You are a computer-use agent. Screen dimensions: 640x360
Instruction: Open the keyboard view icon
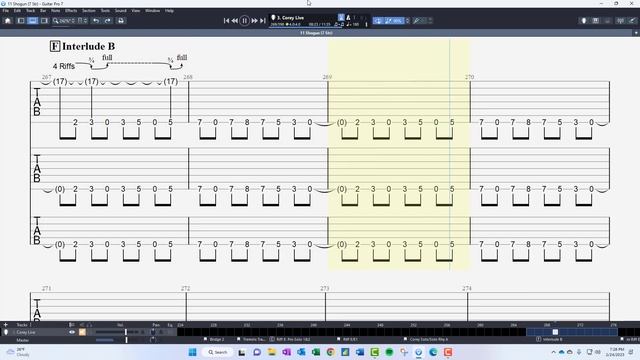click(x=596, y=20)
